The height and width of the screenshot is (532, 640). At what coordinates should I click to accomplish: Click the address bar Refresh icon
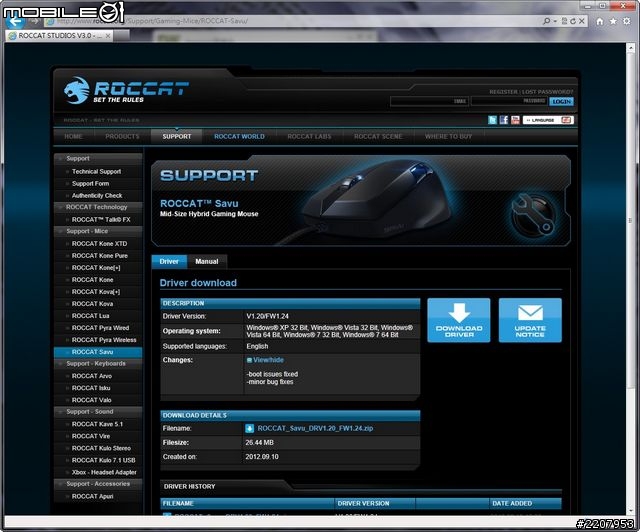[573, 21]
